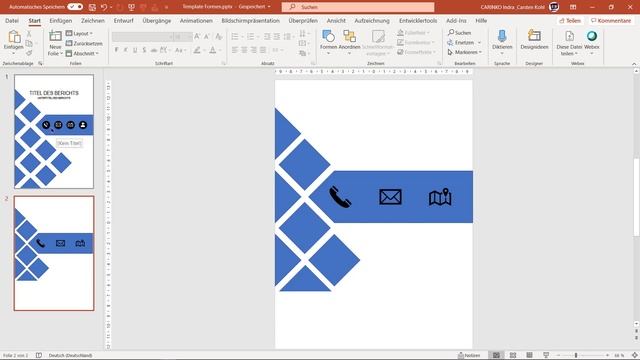
Task: Toggle center text alignment
Action: pos(244,50)
